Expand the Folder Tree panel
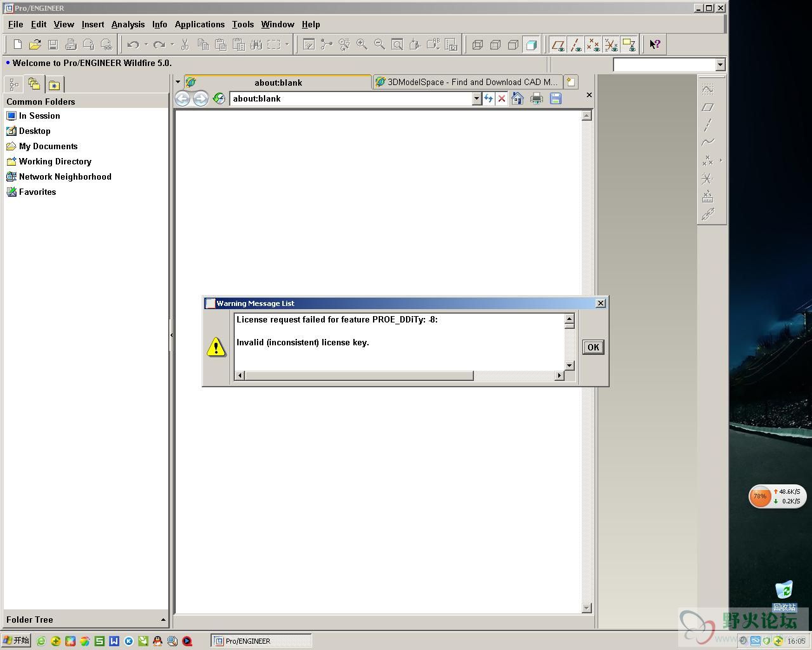812x650 pixels. [x=163, y=620]
